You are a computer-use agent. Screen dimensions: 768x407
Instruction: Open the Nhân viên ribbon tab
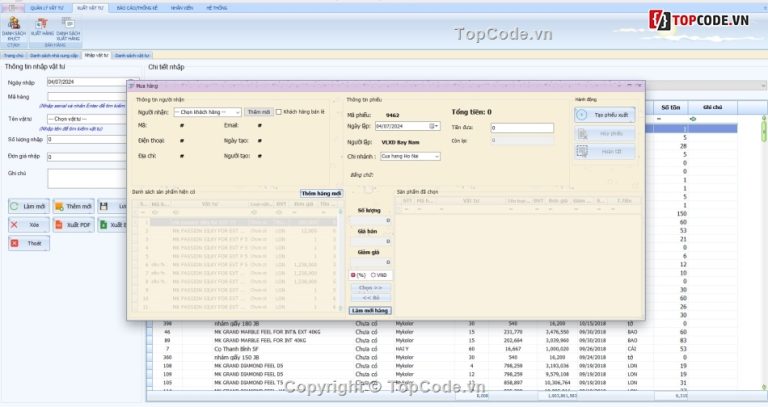pyautogui.click(x=182, y=8)
